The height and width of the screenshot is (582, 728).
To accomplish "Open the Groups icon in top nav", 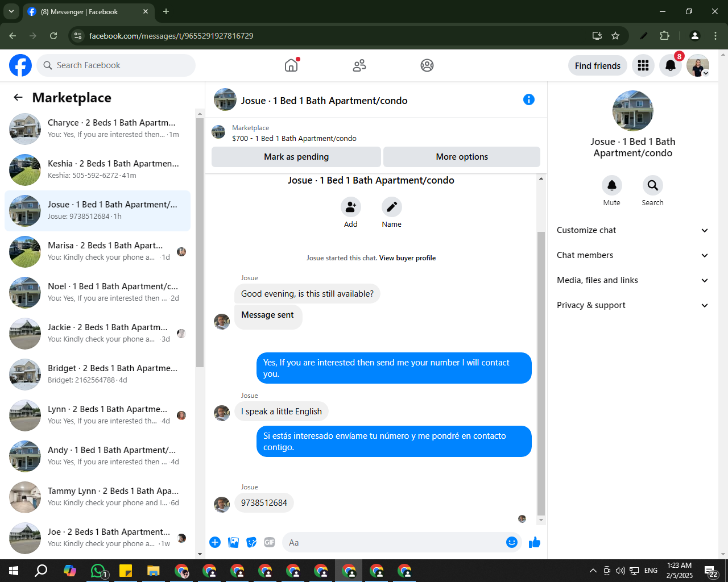I will point(427,65).
